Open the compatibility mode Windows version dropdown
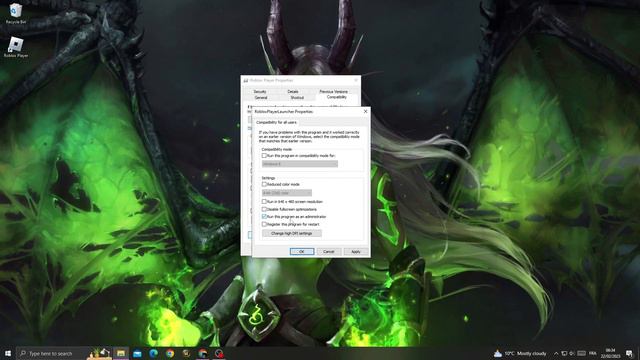The width and height of the screenshot is (640, 360). pyautogui.click(x=300, y=164)
